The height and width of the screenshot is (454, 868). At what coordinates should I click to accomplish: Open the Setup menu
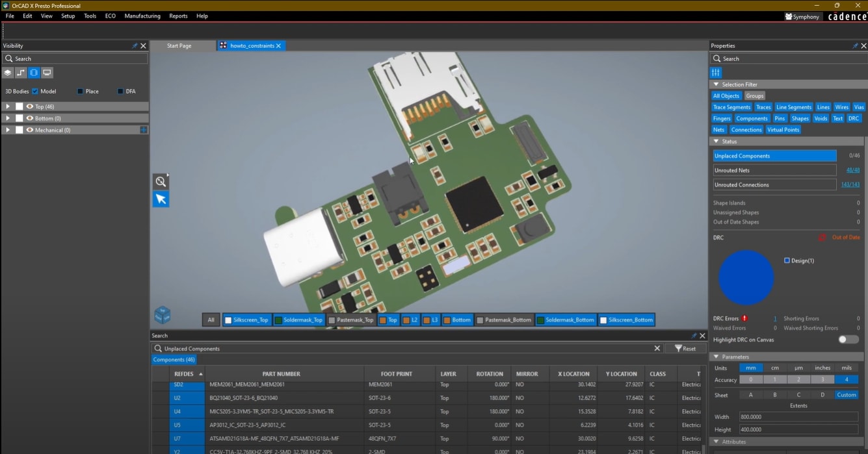click(68, 16)
